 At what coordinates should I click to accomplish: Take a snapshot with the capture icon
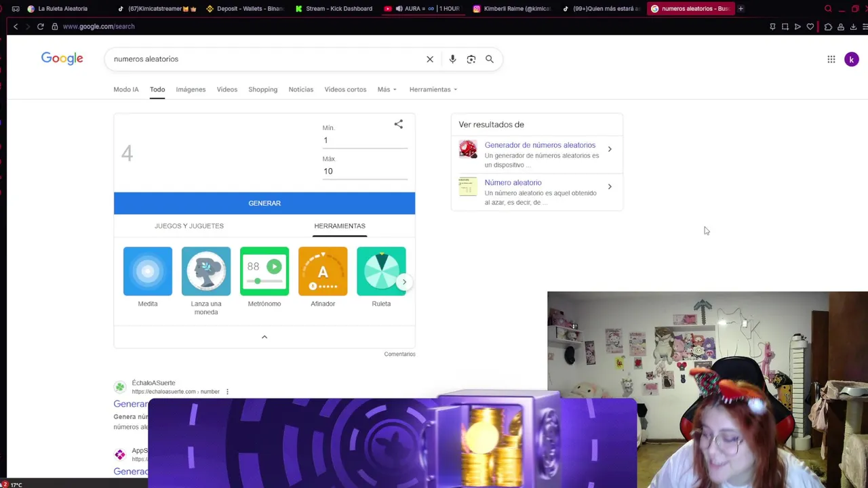click(785, 26)
